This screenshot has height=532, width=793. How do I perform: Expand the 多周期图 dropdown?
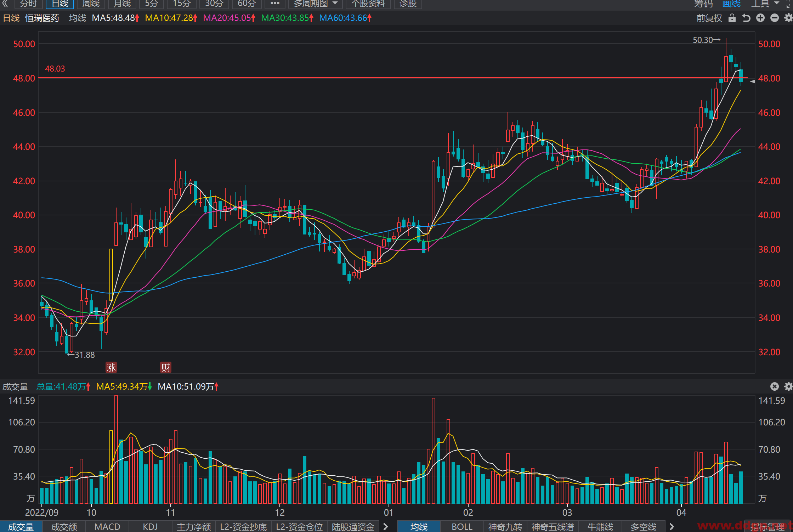(315, 4)
